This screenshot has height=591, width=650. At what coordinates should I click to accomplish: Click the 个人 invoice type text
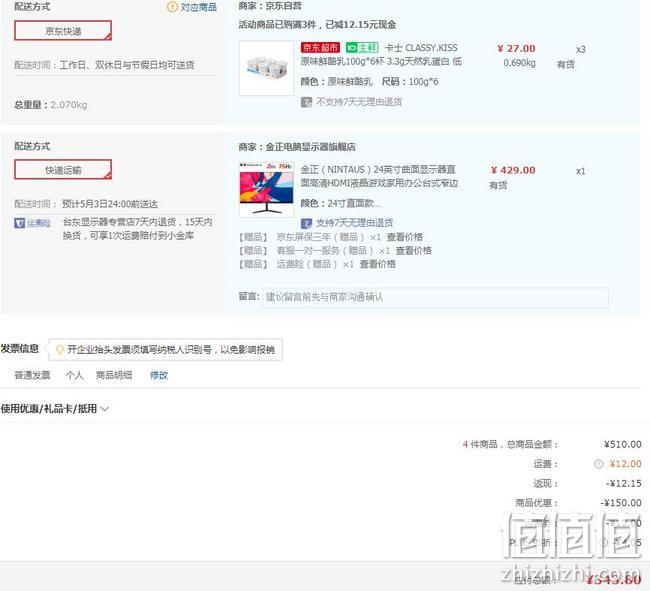(x=74, y=375)
